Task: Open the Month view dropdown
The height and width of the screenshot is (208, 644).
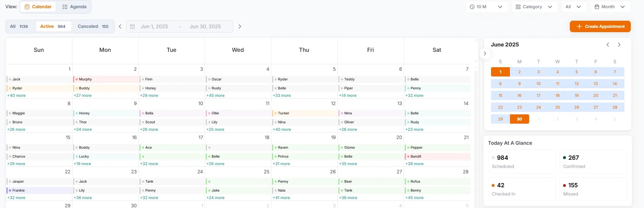Action: (x=610, y=7)
